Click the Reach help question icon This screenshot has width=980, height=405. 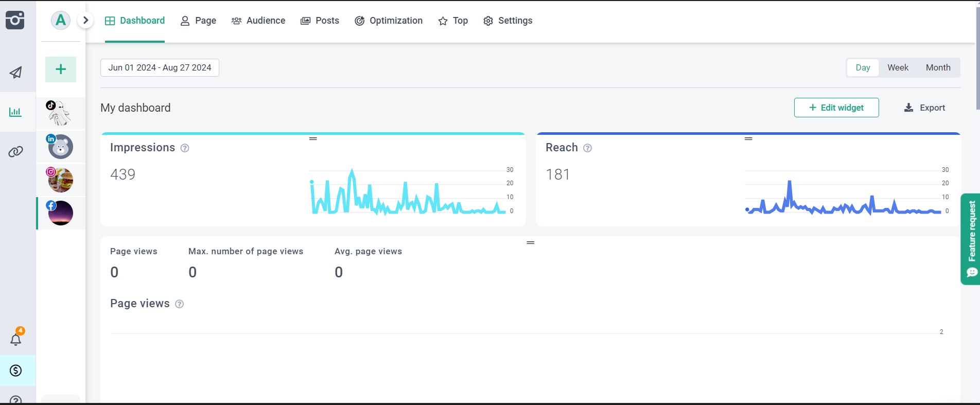tap(587, 148)
